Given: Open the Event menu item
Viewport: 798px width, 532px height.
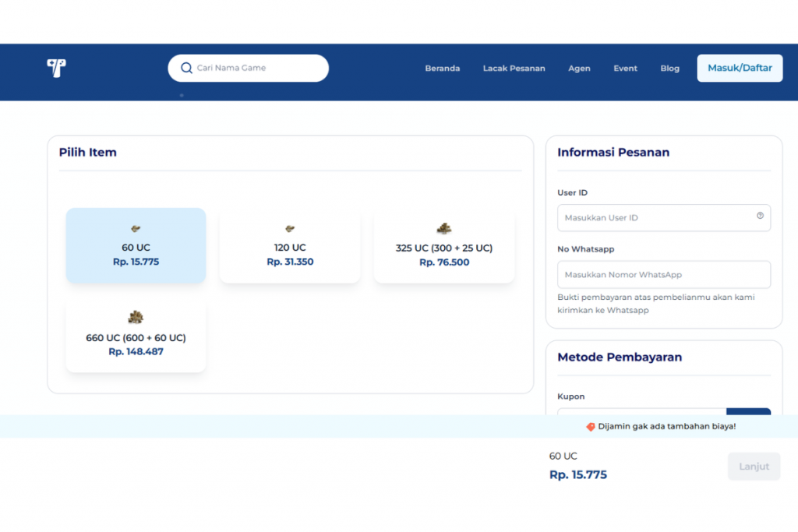Looking at the screenshot, I should (x=625, y=68).
